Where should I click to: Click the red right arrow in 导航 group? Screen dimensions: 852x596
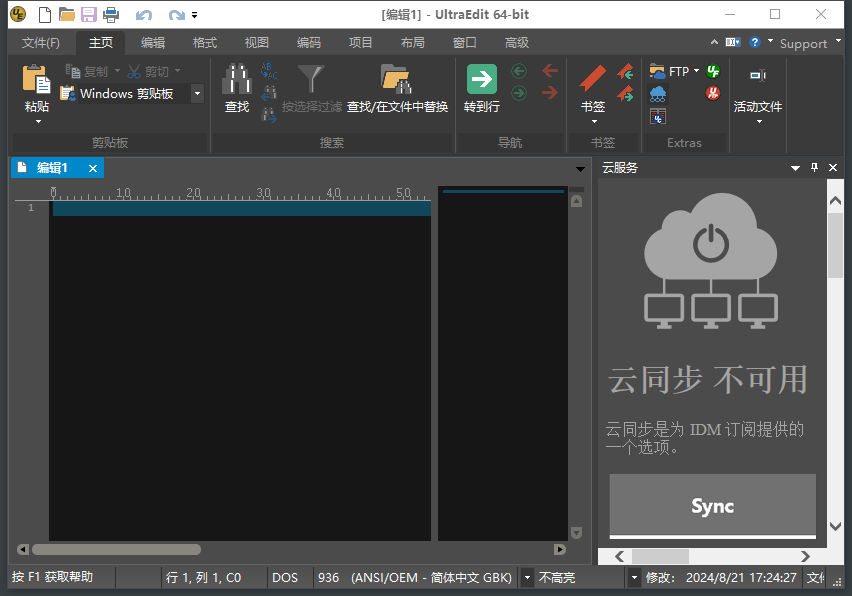pyautogui.click(x=550, y=93)
